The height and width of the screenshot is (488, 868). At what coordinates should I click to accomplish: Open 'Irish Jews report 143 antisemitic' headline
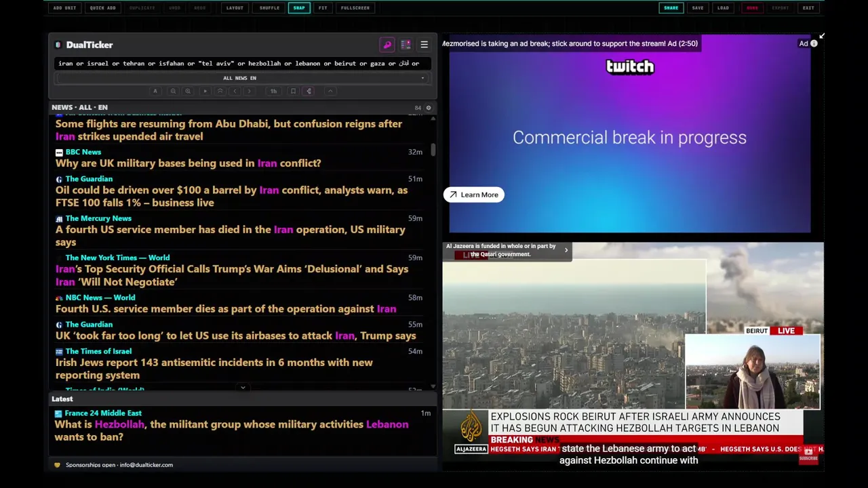point(214,369)
